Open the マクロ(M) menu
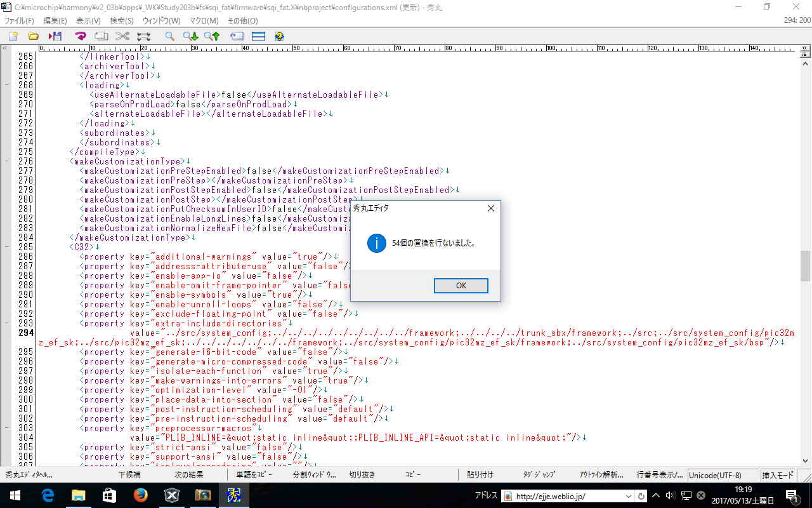 point(204,21)
